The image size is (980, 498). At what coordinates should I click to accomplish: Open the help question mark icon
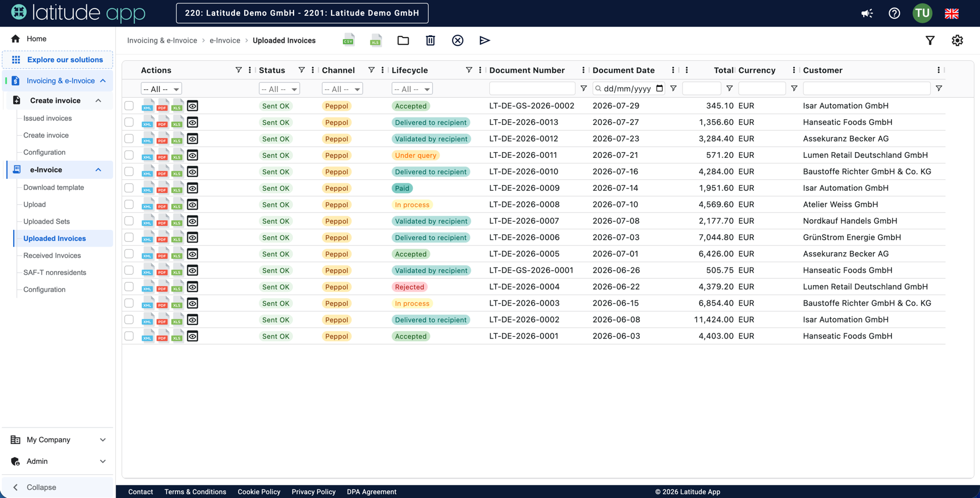(x=894, y=13)
